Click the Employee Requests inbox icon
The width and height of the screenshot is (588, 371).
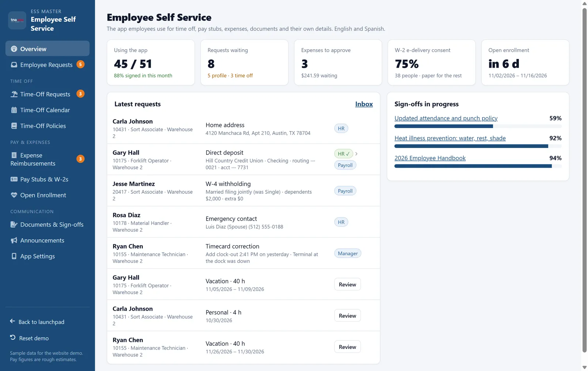(x=14, y=65)
